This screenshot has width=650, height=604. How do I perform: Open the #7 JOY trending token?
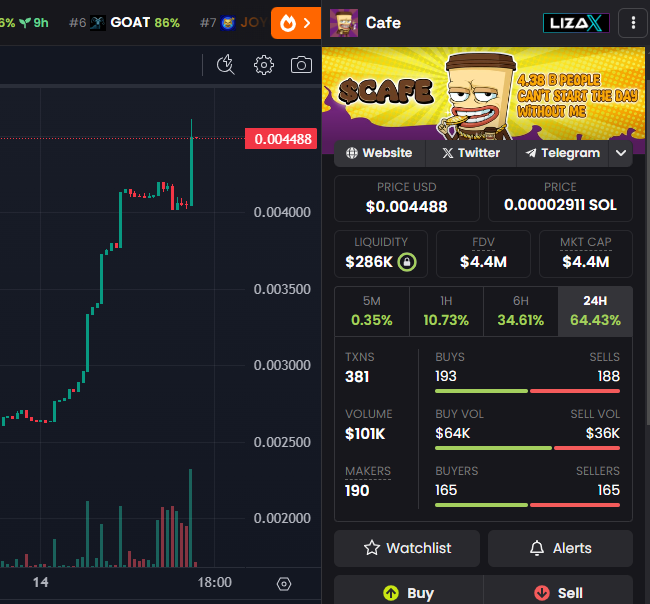point(233,22)
